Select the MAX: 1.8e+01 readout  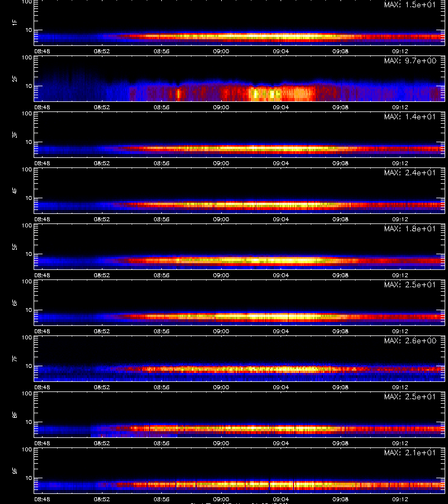(x=410, y=228)
